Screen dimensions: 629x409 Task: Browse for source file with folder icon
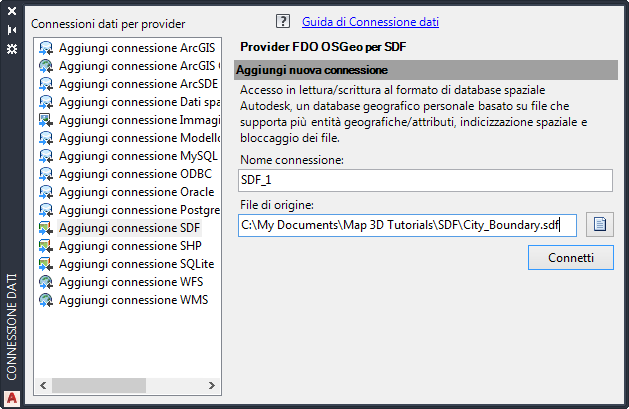pos(600,225)
